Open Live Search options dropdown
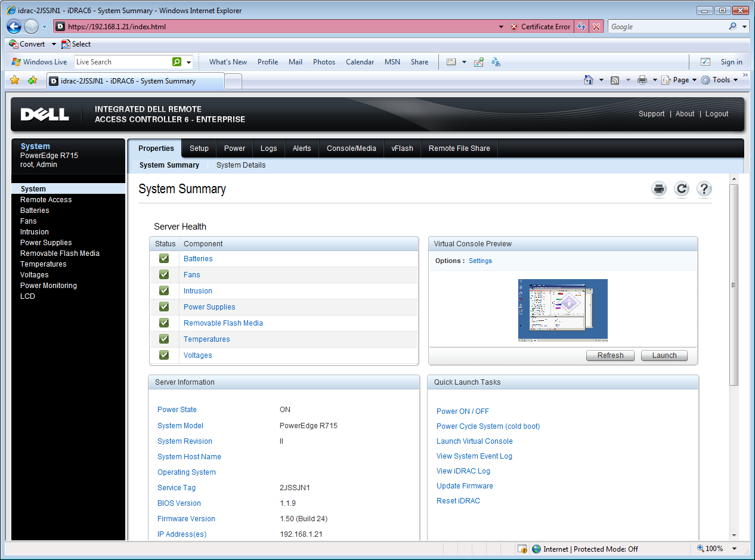The height and width of the screenshot is (560, 755). (x=189, y=62)
